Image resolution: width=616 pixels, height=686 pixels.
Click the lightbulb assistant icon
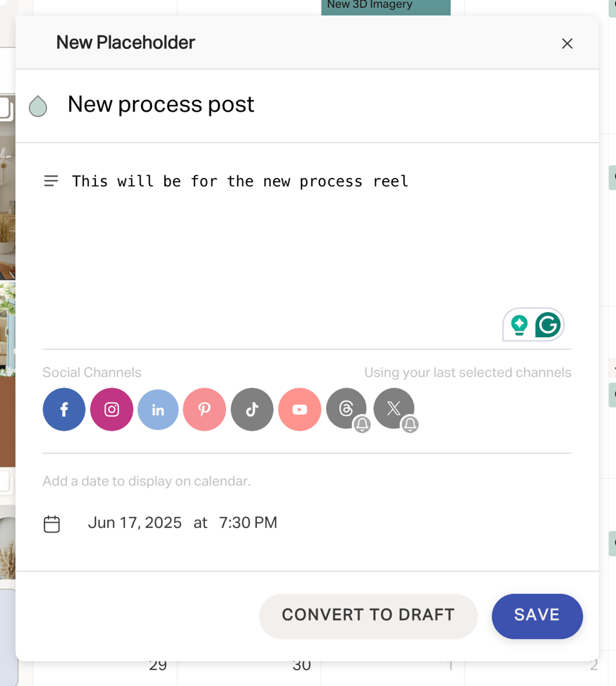click(x=519, y=325)
